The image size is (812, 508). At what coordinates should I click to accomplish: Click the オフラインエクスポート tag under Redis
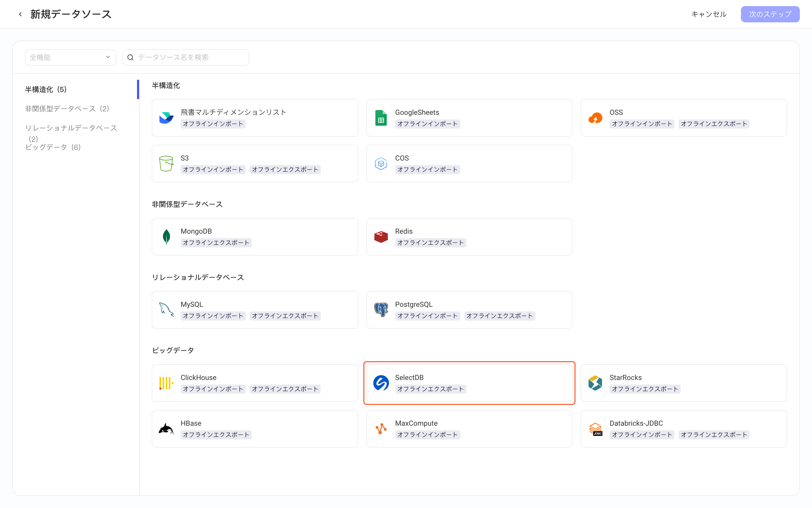click(x=431, y=243)
